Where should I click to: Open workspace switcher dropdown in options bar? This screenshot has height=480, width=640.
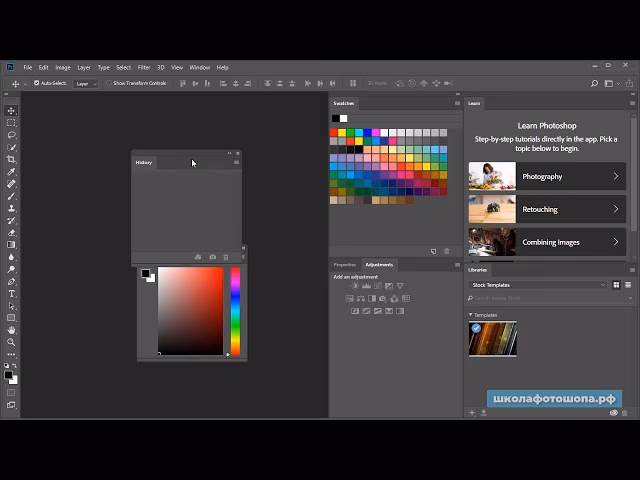point(611,83)
